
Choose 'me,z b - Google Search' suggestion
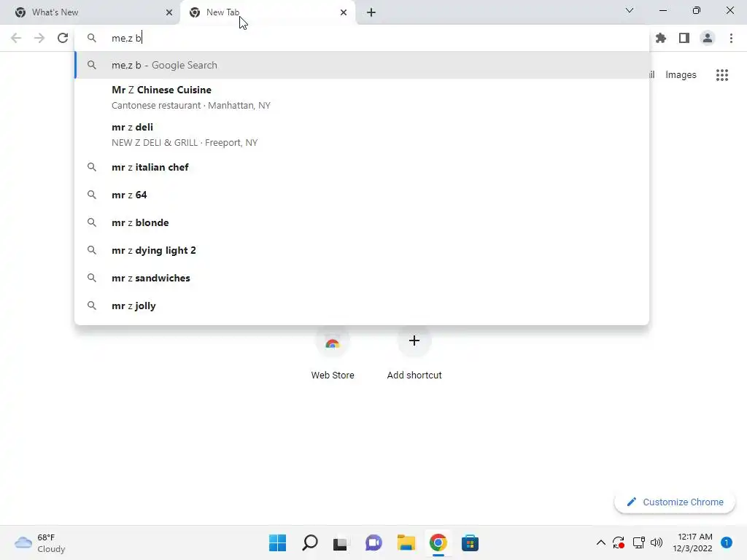click(x=362, y=65)
